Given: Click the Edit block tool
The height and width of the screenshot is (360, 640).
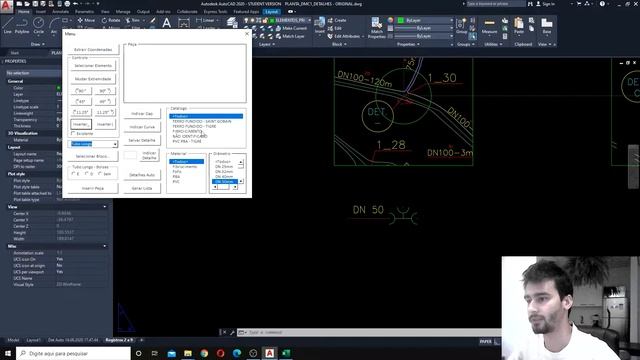Looking at the screenshot, I should (x=335, y=28).
